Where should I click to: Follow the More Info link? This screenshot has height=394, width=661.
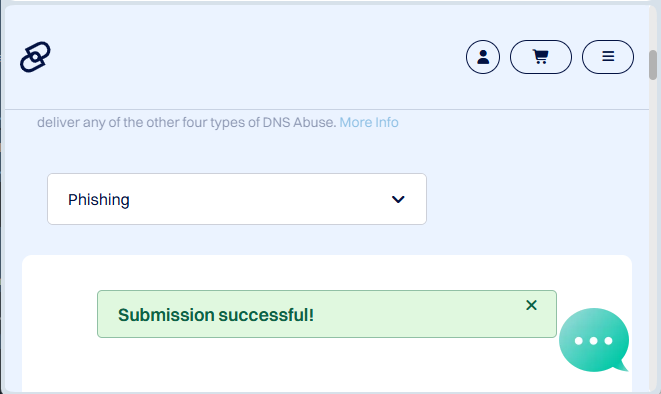point(369,122)
